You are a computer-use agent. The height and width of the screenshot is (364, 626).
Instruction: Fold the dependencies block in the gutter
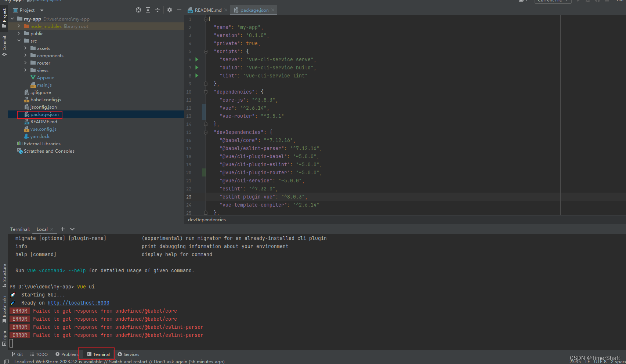(206, 92)
